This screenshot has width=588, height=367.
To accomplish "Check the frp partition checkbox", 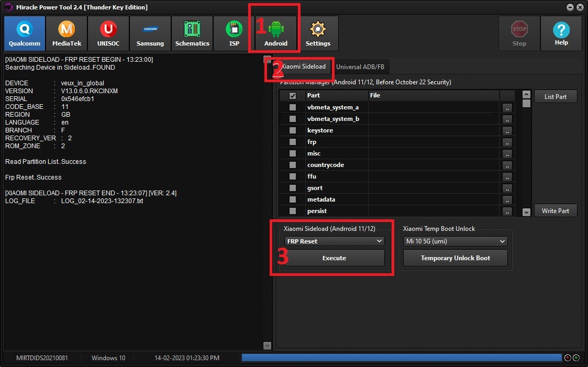I will click(293, 142).
